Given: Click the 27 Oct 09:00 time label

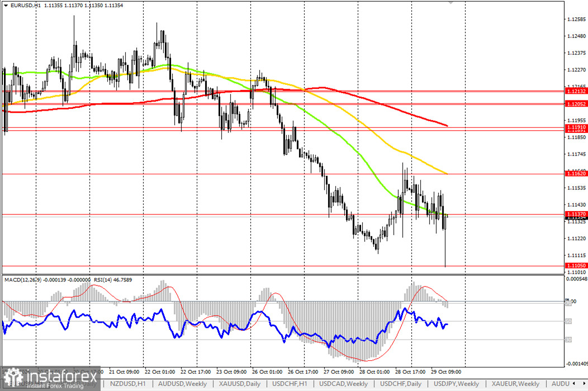Looking at the screenshot, I should coord(339,372).
